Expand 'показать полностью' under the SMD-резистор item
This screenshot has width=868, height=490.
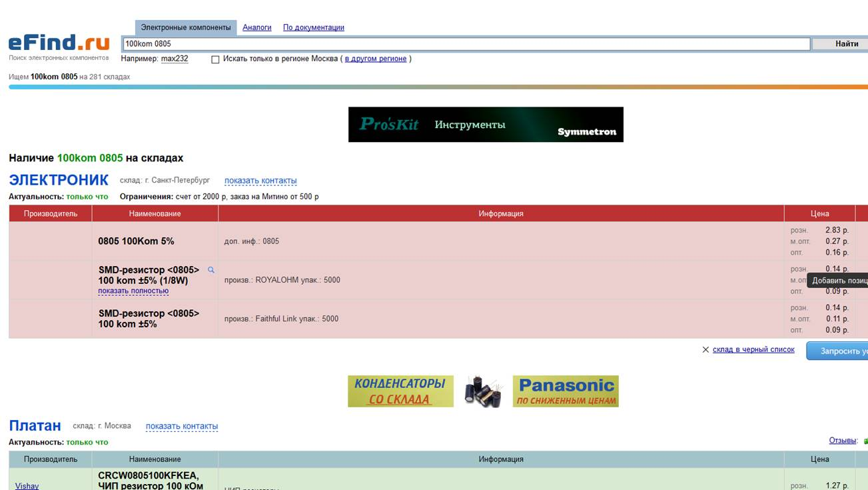(x=133, y=291)
